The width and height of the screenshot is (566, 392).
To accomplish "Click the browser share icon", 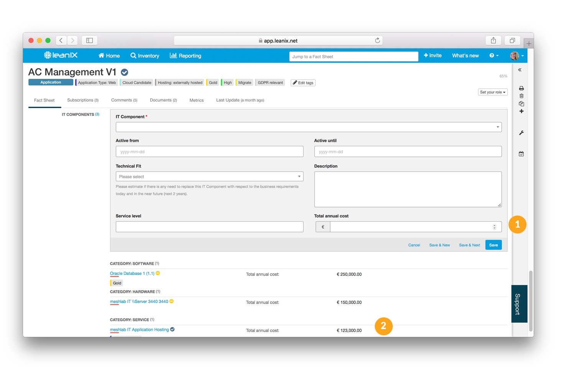I will pos(494,40).
